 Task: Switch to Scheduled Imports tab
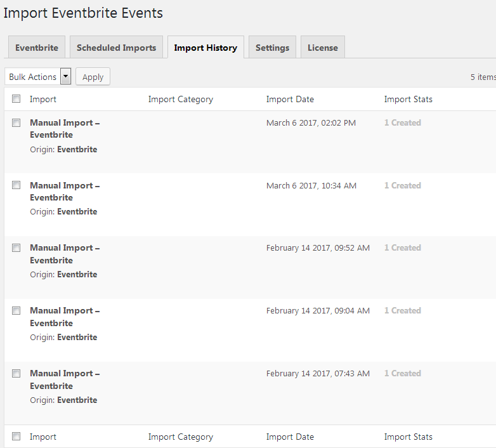[116, 48]
